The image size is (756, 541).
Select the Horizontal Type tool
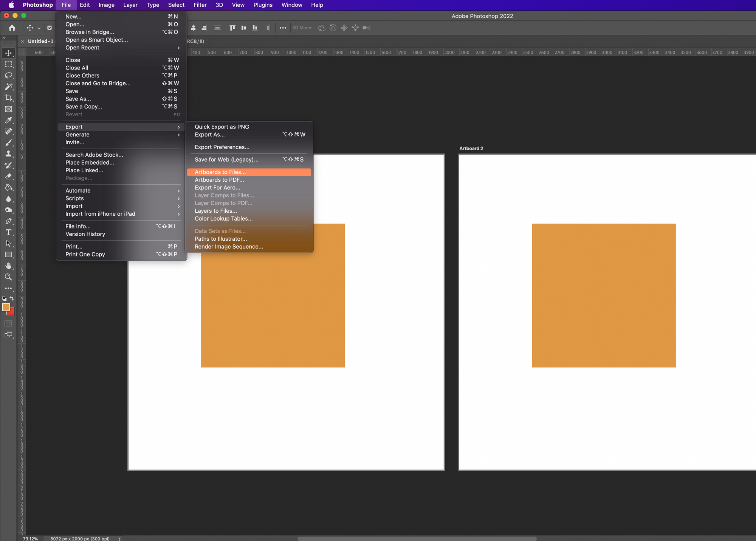point(8,232)
